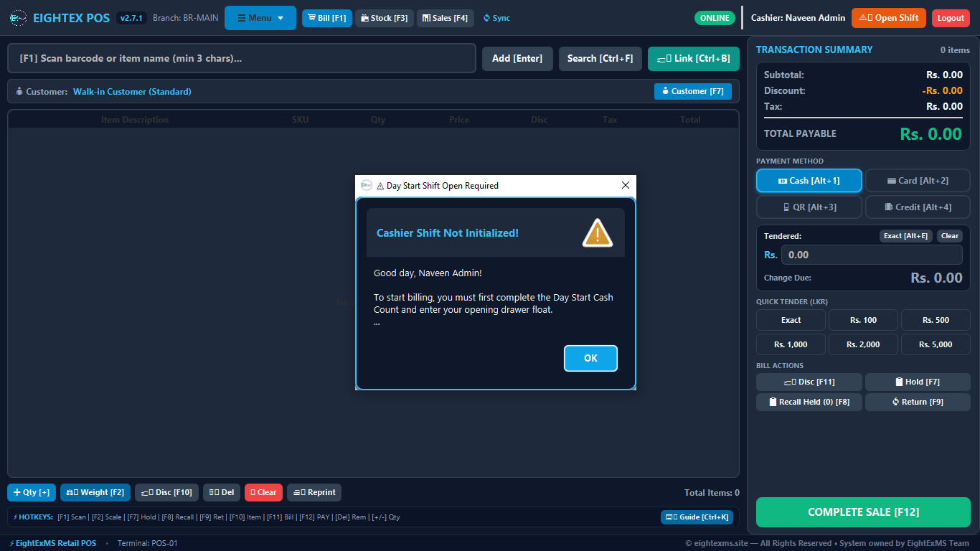Select the Card [Alt+2] payment method

click(x=918, y=181)
